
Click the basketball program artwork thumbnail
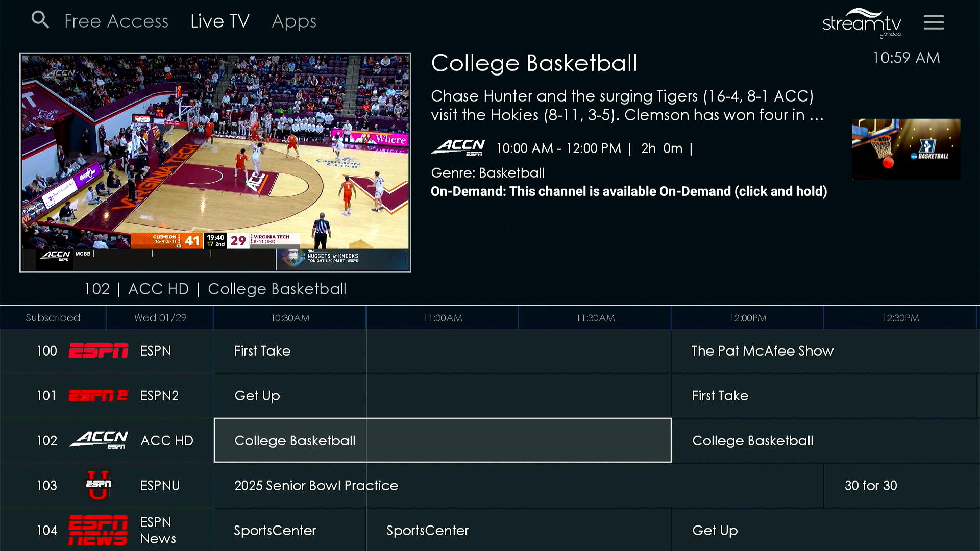(906, 149)
